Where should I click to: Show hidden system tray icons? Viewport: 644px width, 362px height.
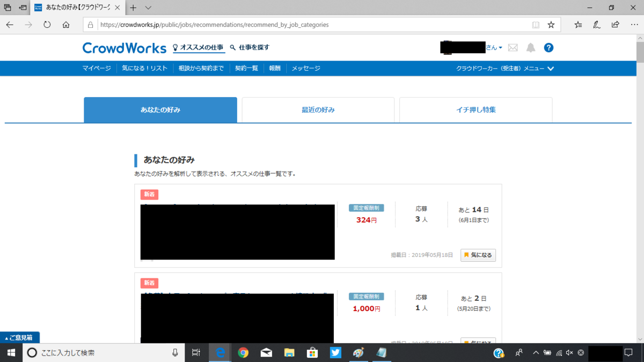[x=536, y=352]
